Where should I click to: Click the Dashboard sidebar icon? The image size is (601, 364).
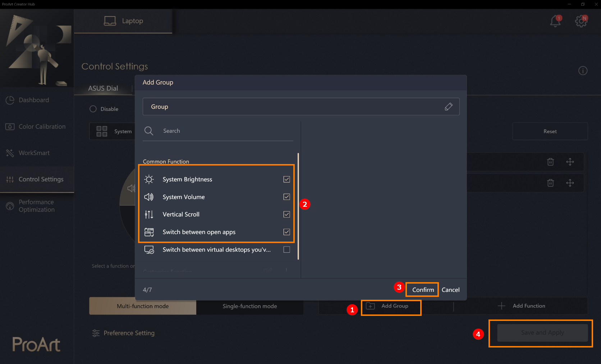(10, 100)
